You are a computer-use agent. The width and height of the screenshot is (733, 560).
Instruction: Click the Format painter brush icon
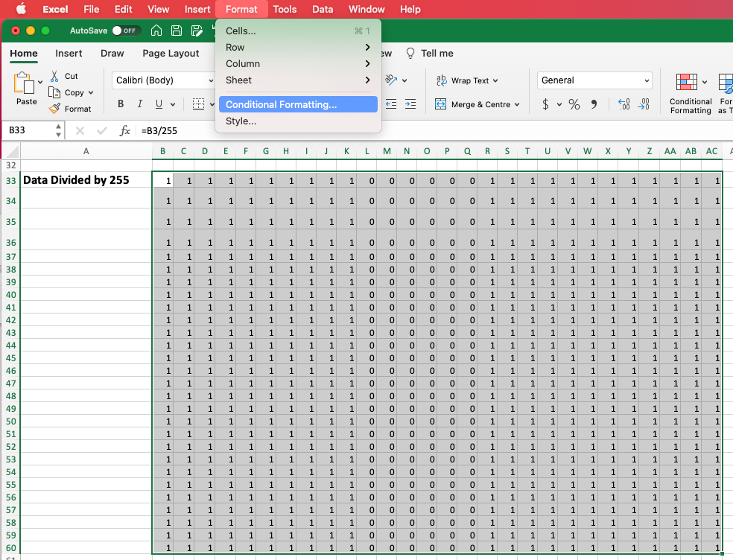tap(54, 109)
